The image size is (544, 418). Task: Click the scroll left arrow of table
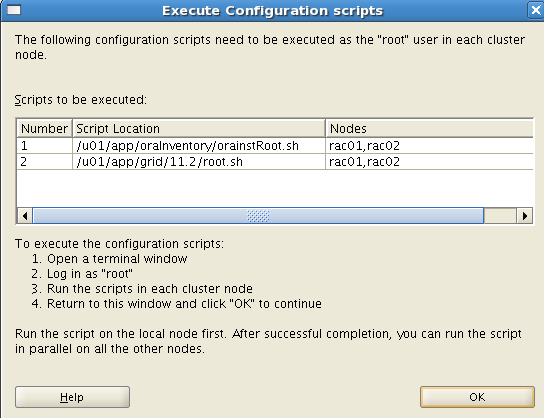coord(25,216)
